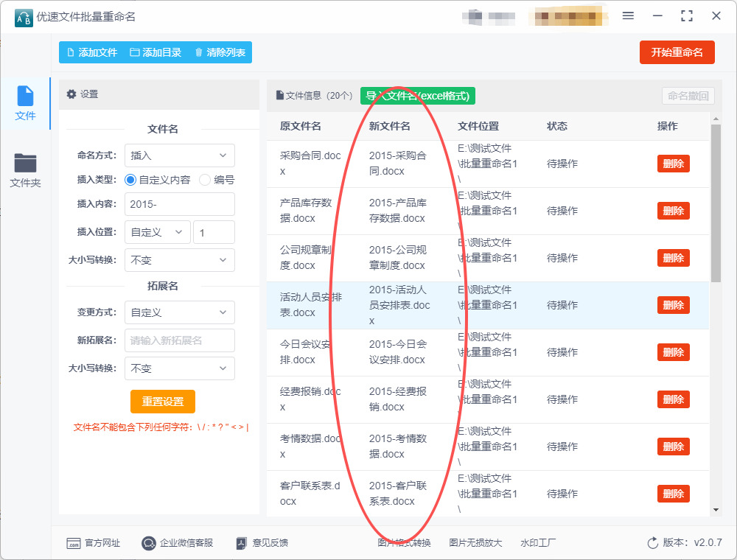
Task: Expand the 命名方式 dropdown
Action: 179,155
